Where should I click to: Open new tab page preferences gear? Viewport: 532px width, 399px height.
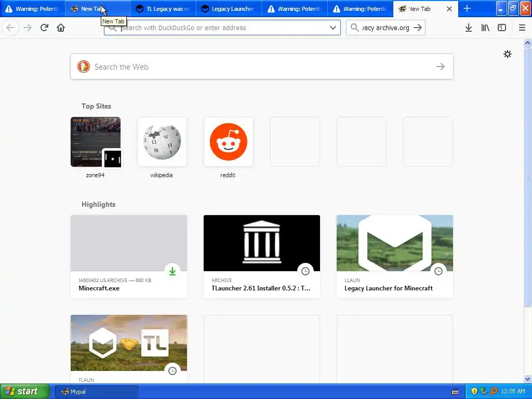508,54
